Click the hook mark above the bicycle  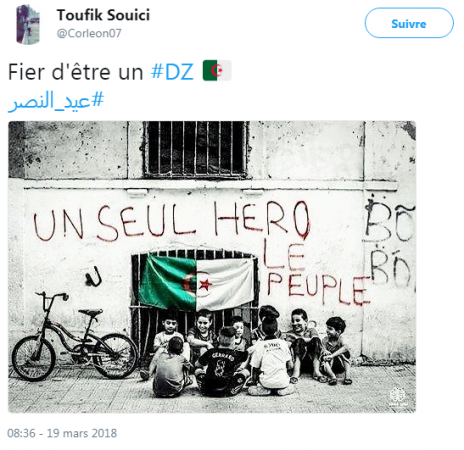(x=93, y=276)
